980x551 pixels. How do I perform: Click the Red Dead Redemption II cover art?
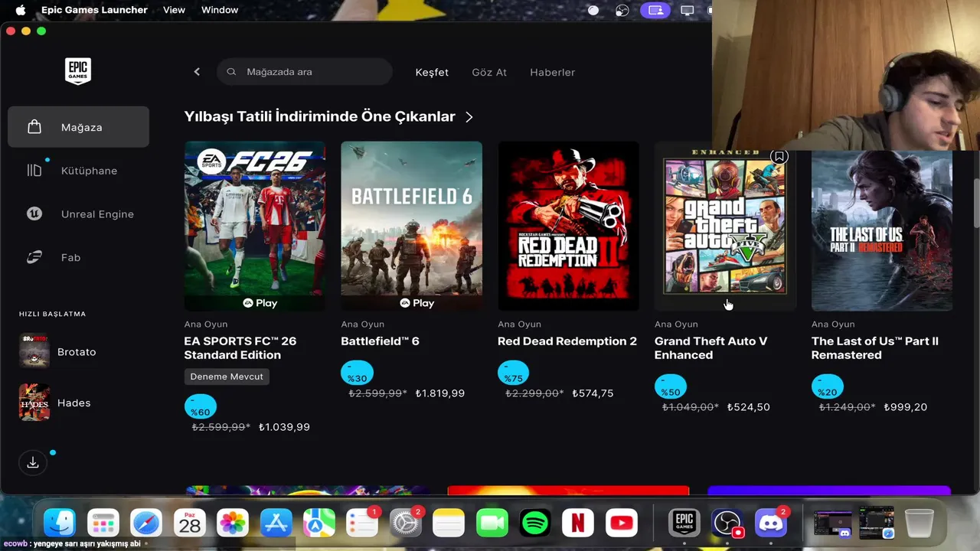[568, 226]
